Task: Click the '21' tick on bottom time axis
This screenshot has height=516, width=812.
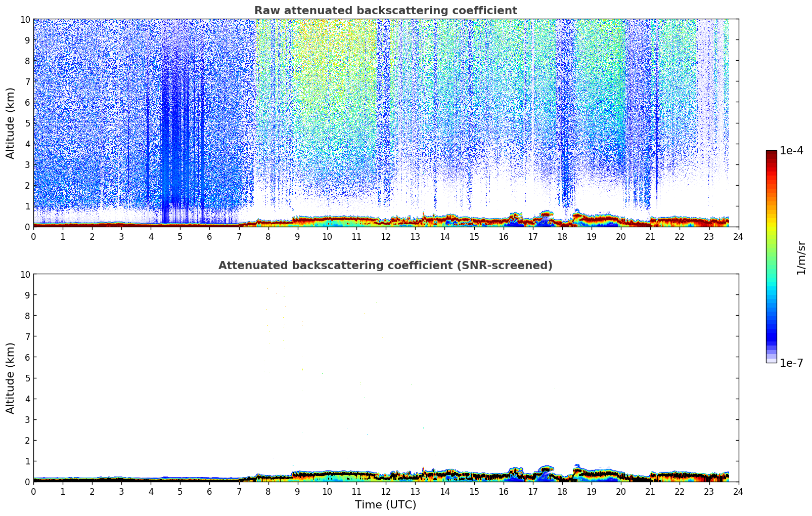Action: click(650, 491)
